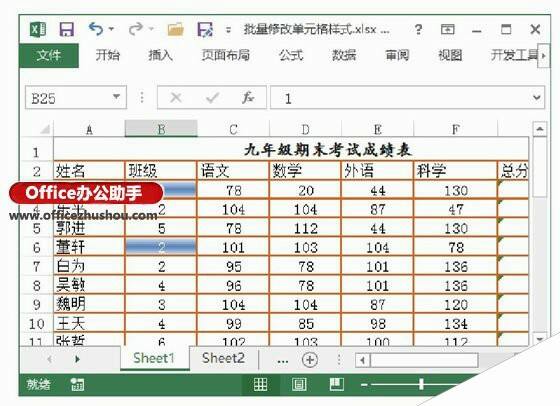The image size is (560, 406).
Task: Select column C header
Action: (x=233, y=129)
